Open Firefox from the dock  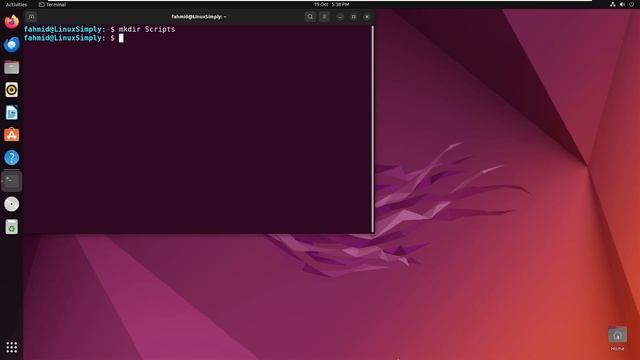point(11,21)
